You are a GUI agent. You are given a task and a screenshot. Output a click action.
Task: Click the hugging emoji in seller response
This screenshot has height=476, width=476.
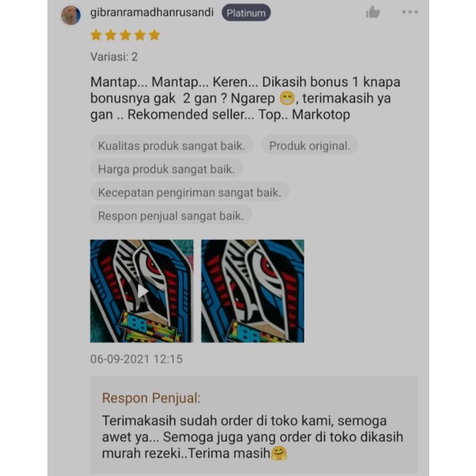click(x=278, y=453)
